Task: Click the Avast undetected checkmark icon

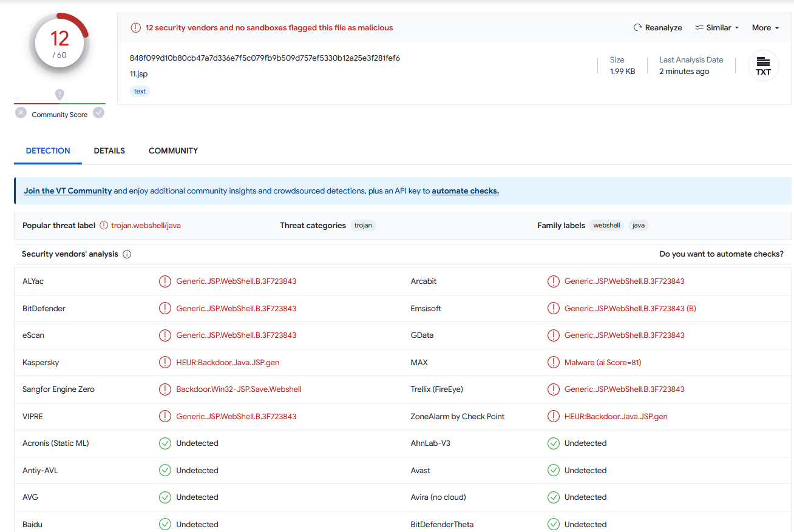Action: pyautogui.click(x=553, y=470)
